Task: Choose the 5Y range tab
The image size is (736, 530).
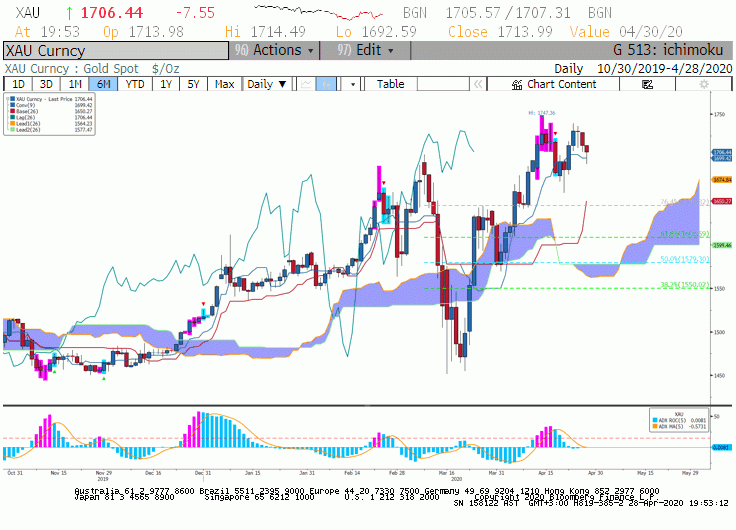Action: click(x=193, y=84)
